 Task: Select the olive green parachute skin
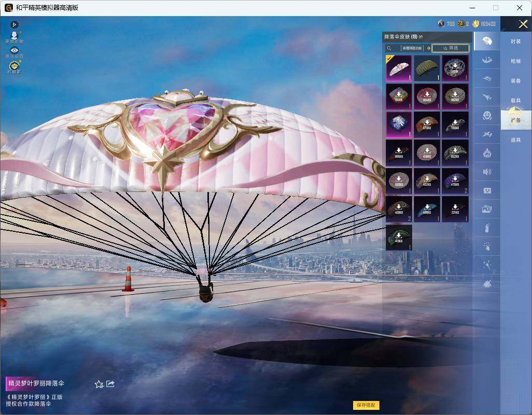427,68
